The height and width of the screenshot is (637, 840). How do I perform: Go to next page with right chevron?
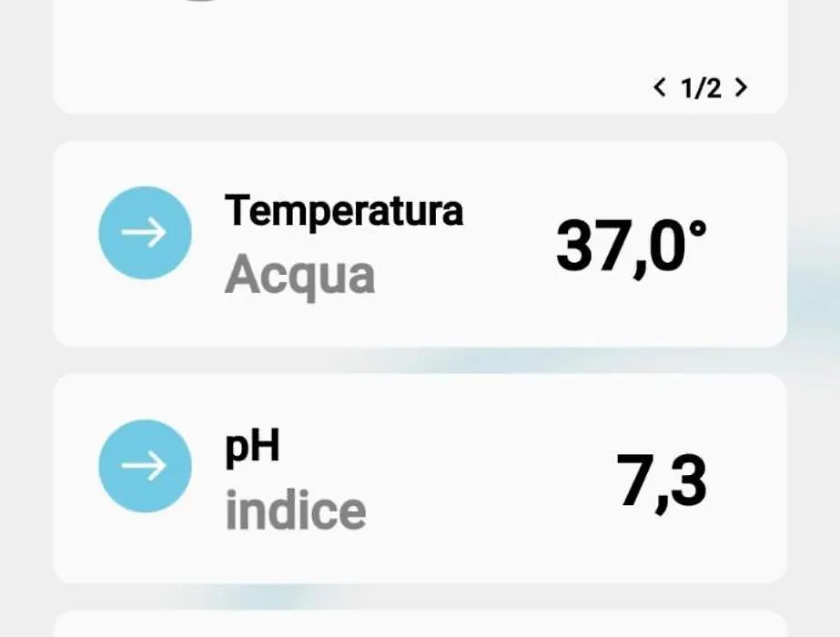click(741, 87)
